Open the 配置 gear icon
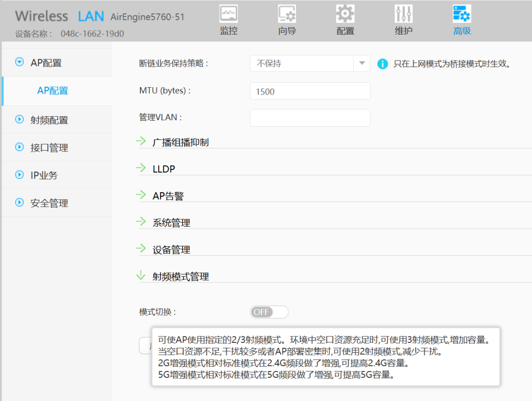The height and width of the screenshot is (401, 532). coord(345,14)
